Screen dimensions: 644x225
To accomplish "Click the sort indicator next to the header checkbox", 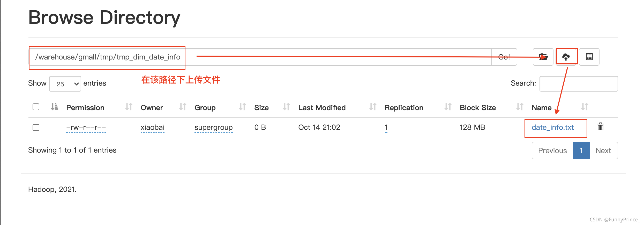I will pos(54,107).
